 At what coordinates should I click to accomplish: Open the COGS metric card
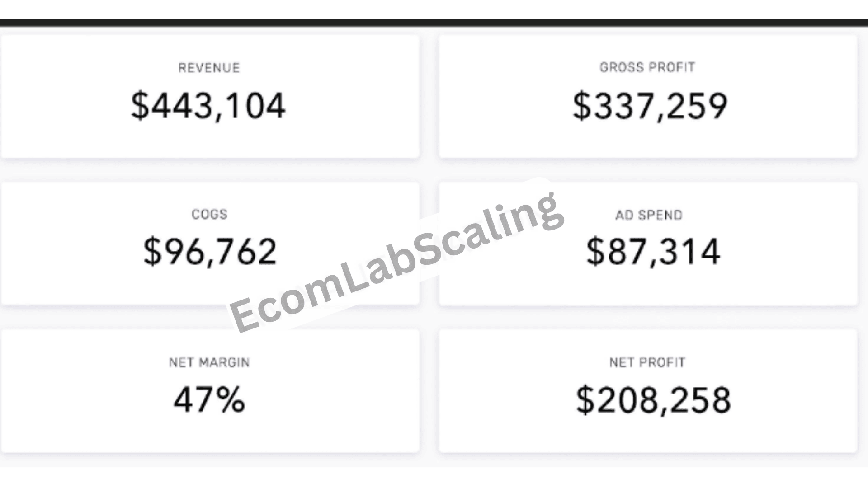210,244
